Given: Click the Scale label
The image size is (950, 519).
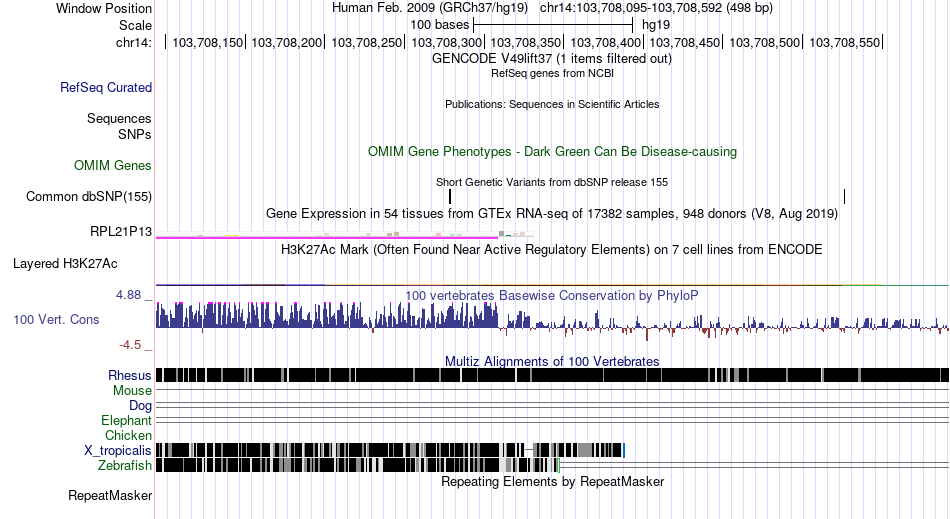Looking at the screenshot, I should click(x=136, y=25).
